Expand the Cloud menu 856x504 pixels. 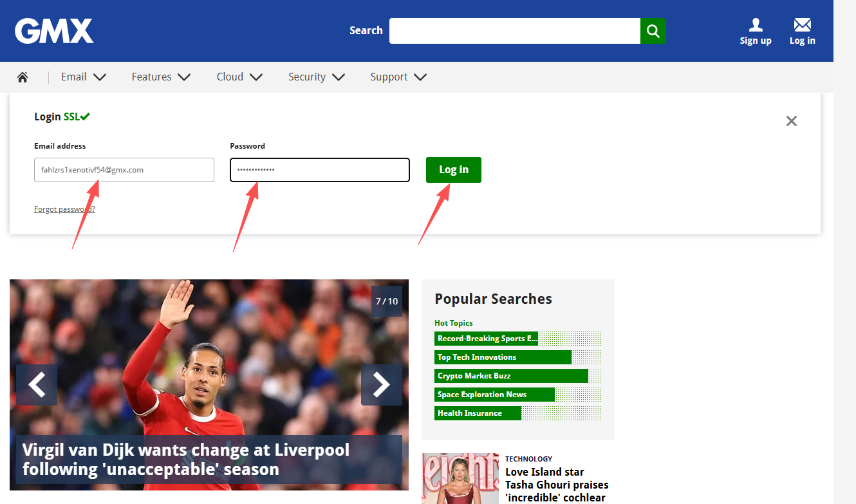(x=239, y=77)
